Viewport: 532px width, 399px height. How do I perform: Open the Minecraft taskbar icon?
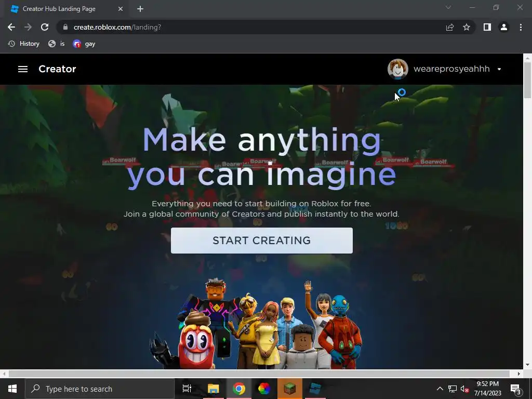coord(289,389)
